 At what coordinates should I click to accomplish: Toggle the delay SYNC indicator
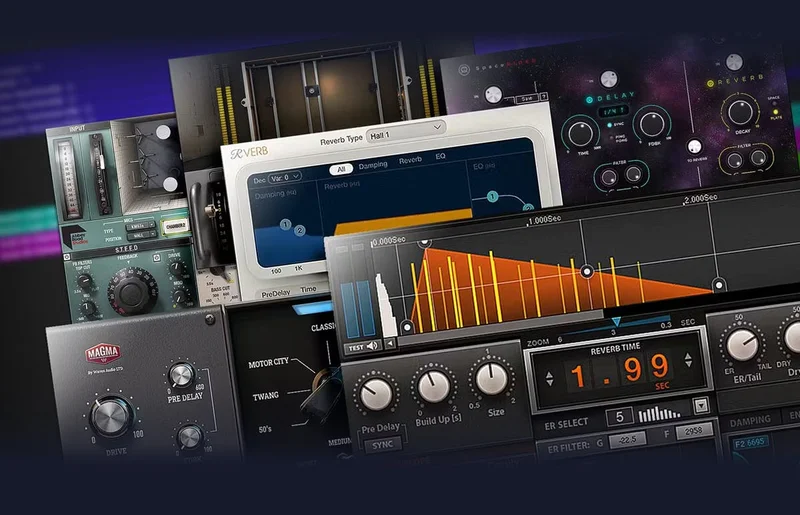coord(609,125)
